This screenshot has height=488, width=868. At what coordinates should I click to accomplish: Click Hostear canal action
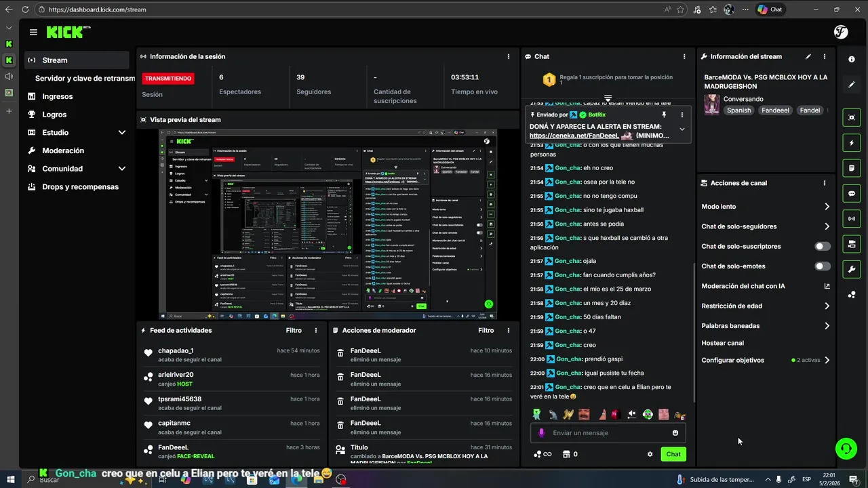point(722,343)
